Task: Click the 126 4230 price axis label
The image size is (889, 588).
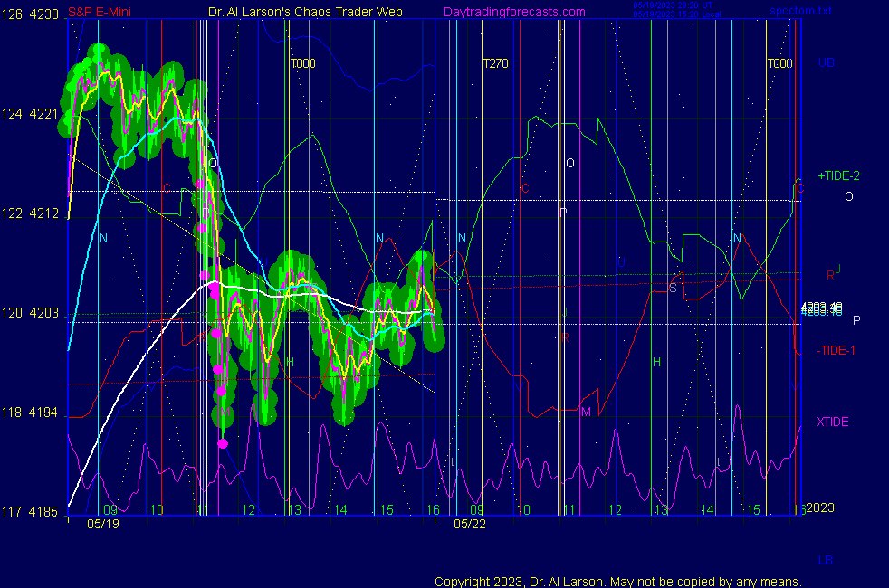Action: pyautogui.click(x=30, y=14)
